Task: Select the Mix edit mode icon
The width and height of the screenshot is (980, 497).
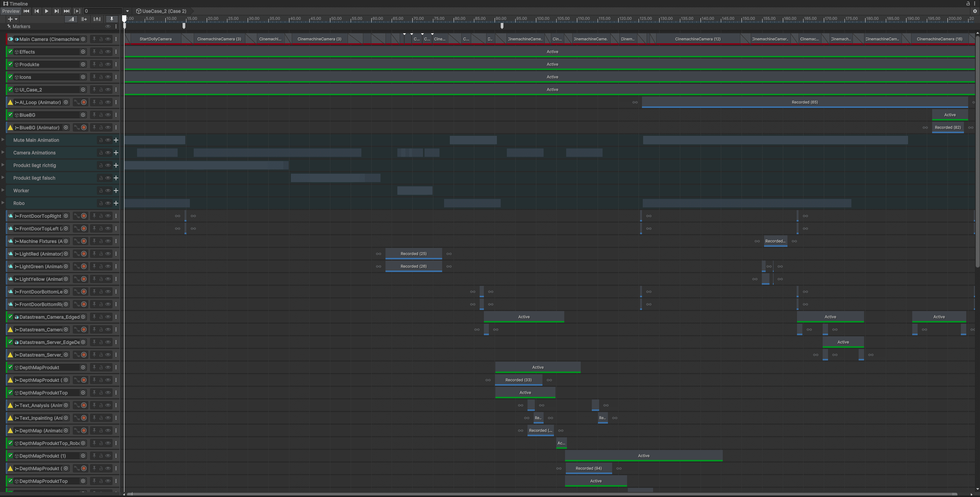Action: 71,19
